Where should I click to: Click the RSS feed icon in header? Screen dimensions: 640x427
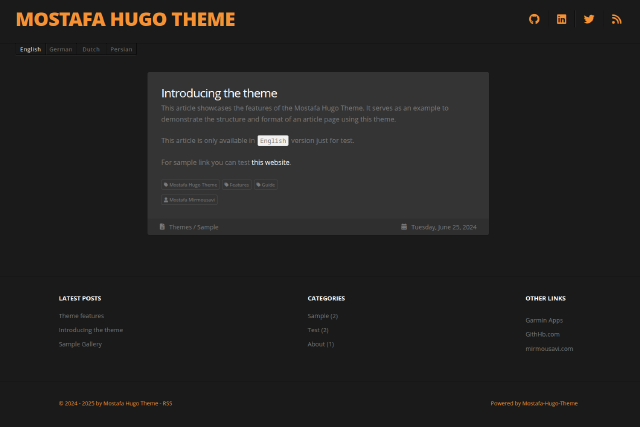[617, 19]
